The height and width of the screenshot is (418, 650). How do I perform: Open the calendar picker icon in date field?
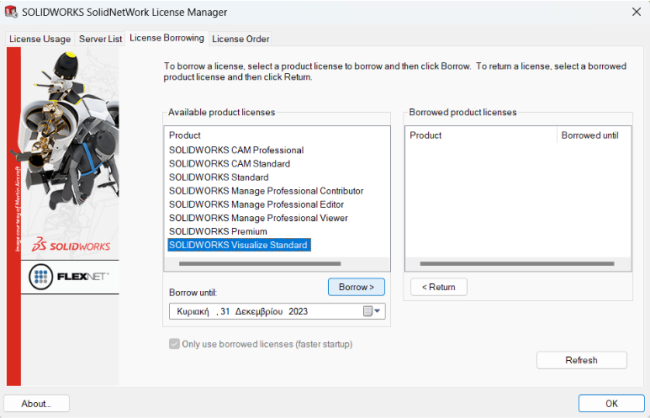pyautogui.click(x=367, y=311)
